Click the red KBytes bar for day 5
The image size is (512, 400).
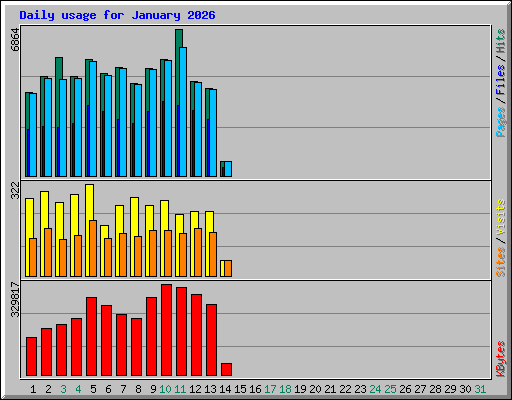coord(91,336)
